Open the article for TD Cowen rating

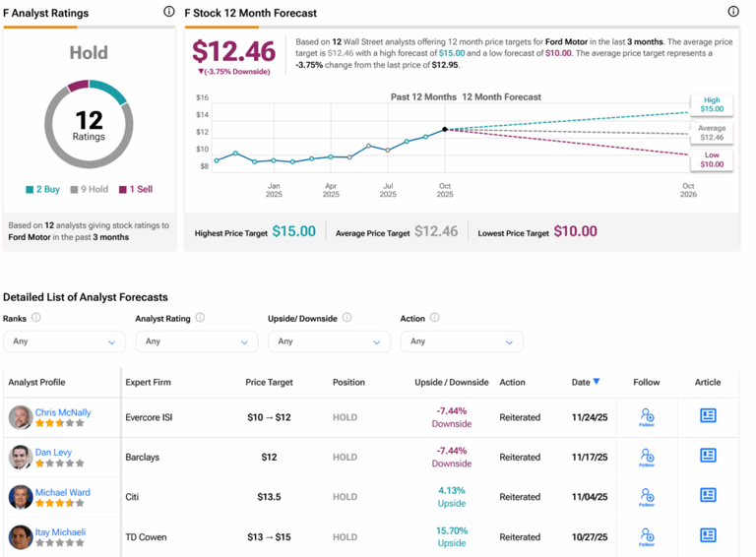tap(708, 535)
